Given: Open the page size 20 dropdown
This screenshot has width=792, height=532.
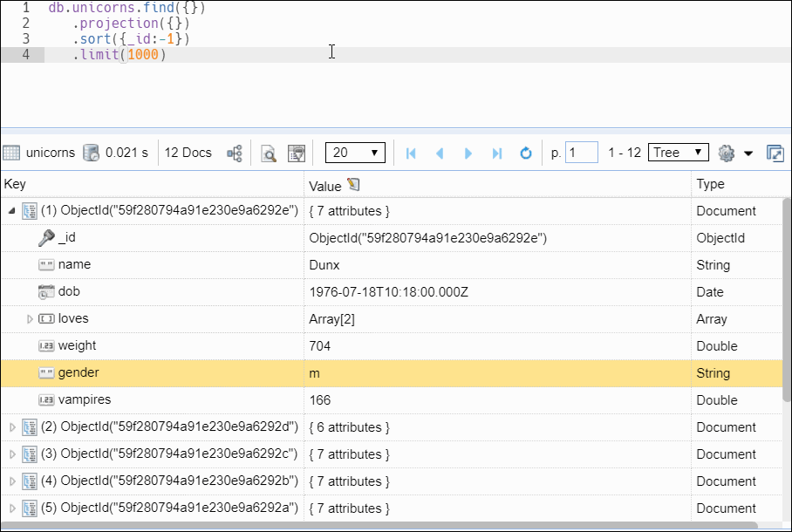Looking at the screenshot, I should coord(355,153).
